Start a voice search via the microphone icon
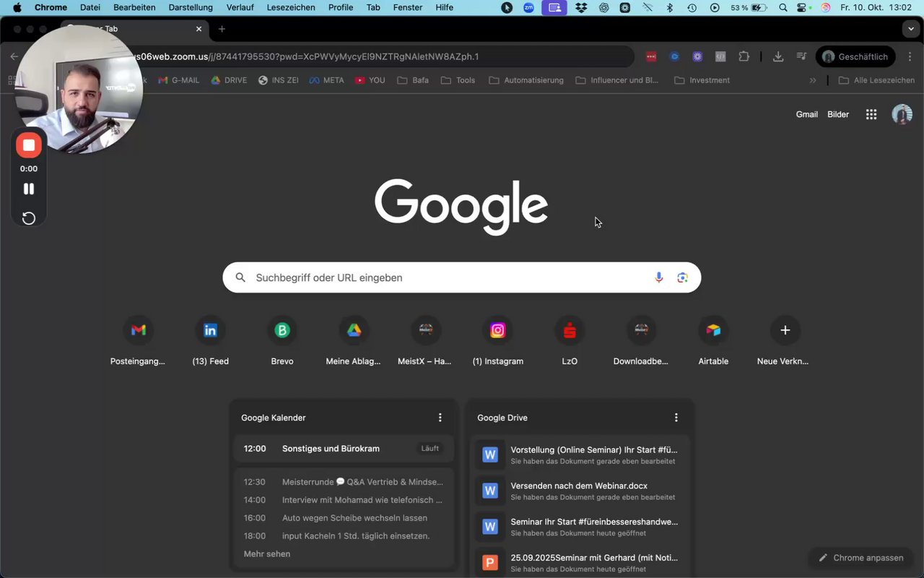 tap(658, 277)
